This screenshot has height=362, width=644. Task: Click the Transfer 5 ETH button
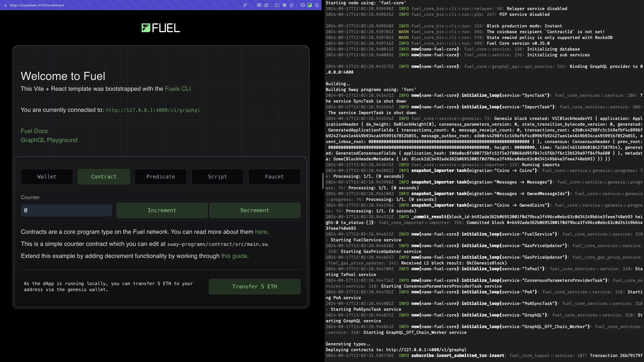[255, 287]
